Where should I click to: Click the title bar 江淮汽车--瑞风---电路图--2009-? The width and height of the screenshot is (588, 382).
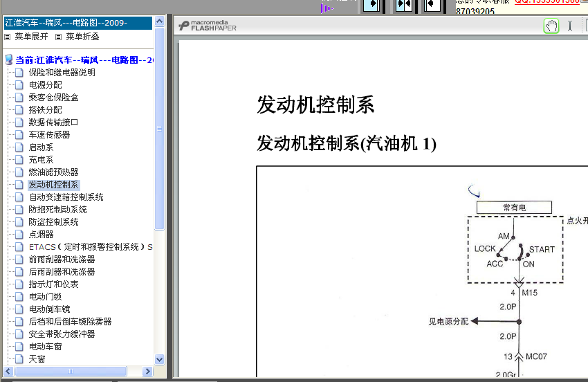click(78, 23)
